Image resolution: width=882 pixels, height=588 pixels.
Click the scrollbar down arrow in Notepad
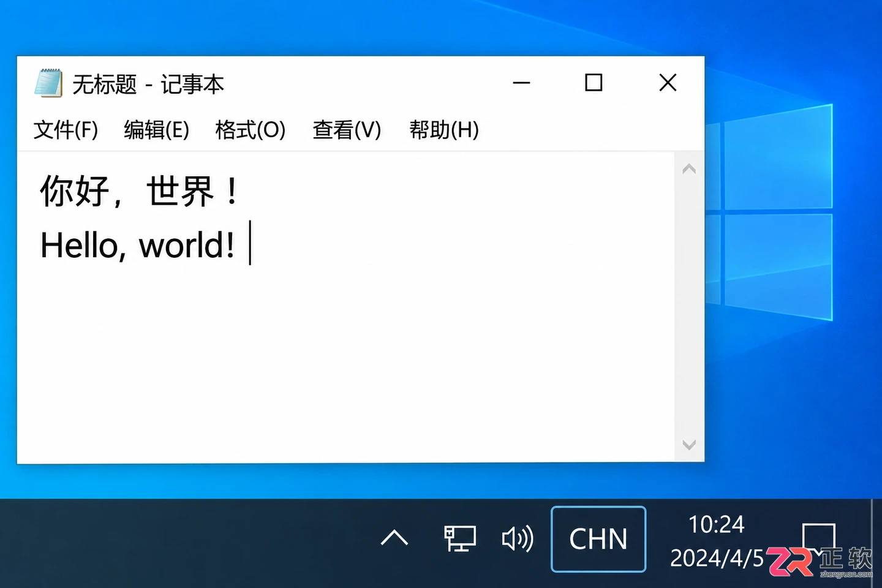click(689, 445)
